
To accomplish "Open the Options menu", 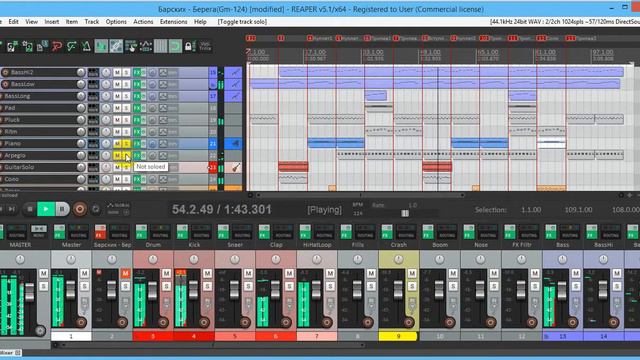I will click(116, 22).
